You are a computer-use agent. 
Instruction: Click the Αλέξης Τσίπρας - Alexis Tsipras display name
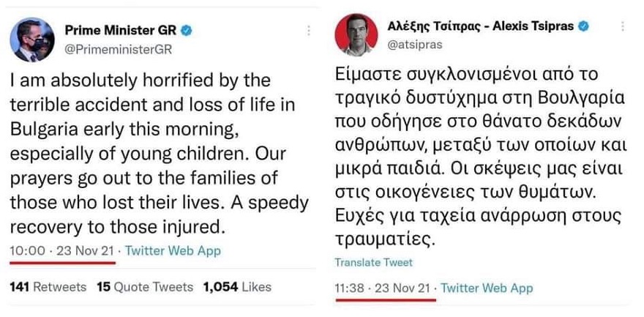coord(481,26)
